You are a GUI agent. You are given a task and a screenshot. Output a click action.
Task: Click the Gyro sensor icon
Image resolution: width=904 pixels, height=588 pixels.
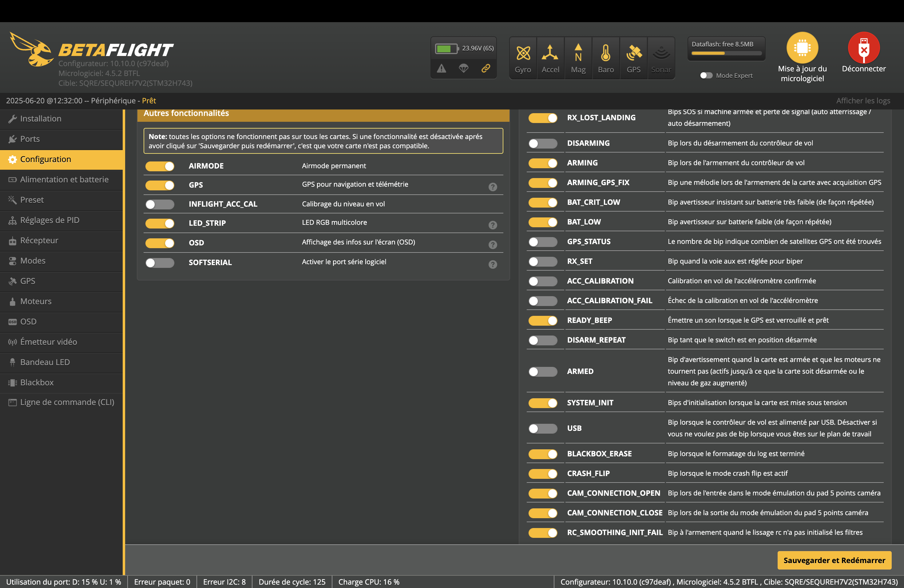coord(523,53)
